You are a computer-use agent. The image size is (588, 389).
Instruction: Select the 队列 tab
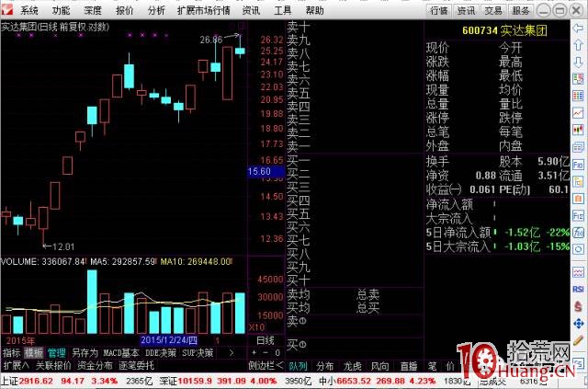[298, 366]
